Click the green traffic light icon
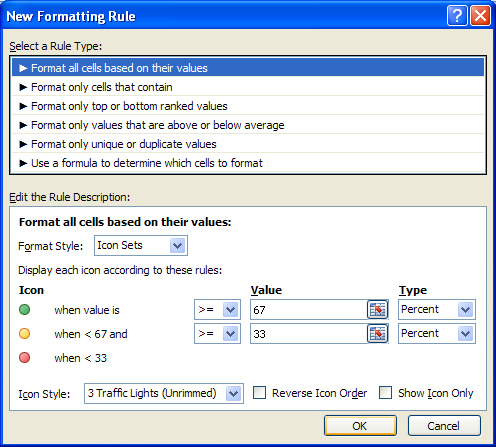The image size is (496, 447). coord(25,310)
